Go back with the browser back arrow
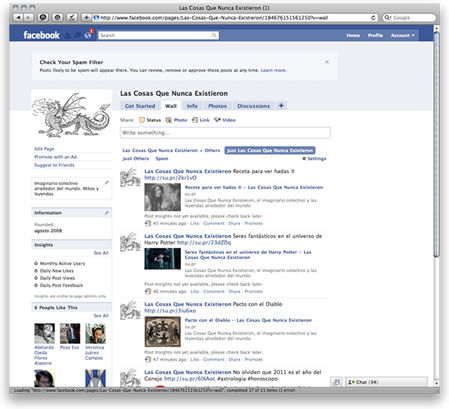The width and height of the screenshot is (449, 409). pos(18,17)
